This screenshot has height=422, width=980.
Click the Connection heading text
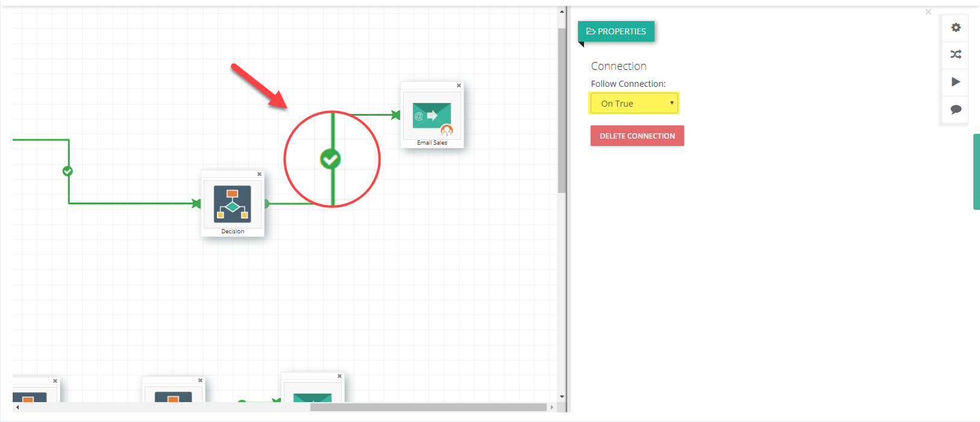(x=618, y=66)
